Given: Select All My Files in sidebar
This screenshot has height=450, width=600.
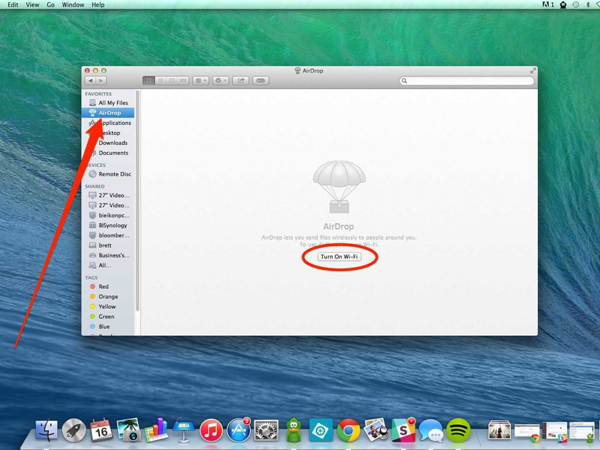Looking at the screenshot, I should click(108, 103).
